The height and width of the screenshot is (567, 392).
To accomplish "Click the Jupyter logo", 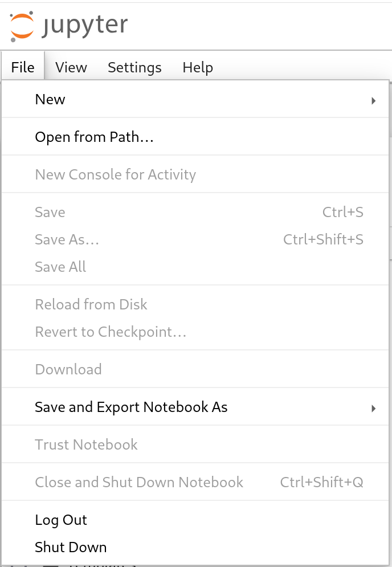I will (68, 26).
